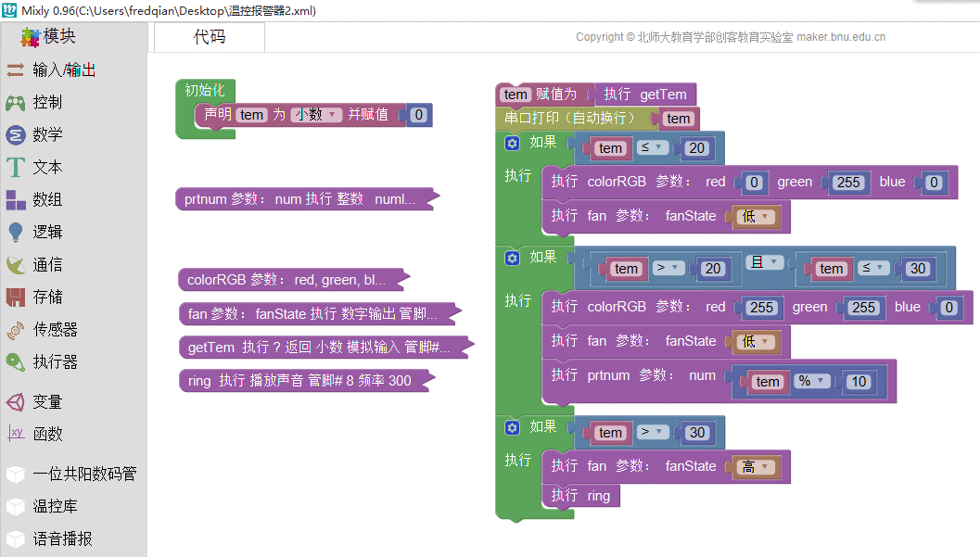
Task: Open the 小数 type dropdown in 声明 block
Action: (x=316, y=114)
